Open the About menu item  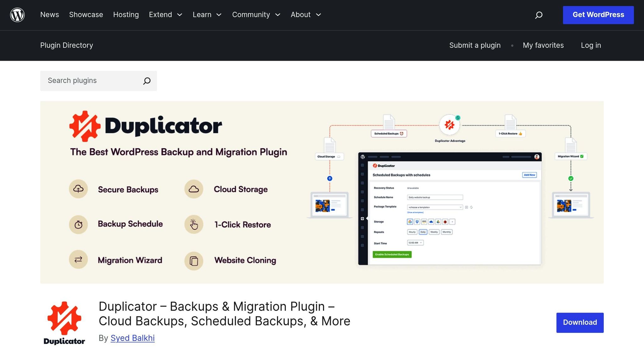301,15
